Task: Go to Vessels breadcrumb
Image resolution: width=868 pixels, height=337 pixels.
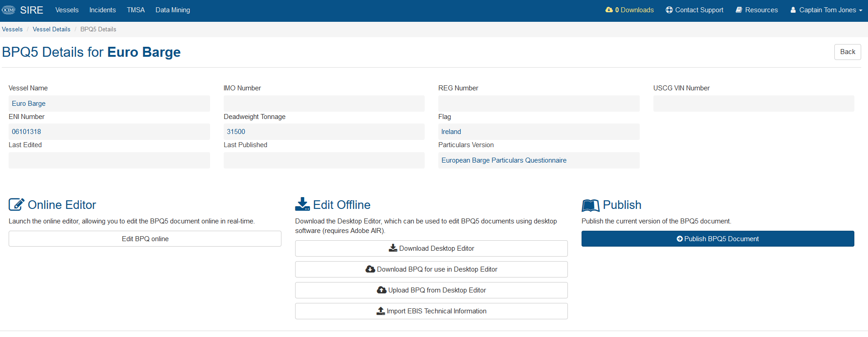Action: tap(12, 29)
